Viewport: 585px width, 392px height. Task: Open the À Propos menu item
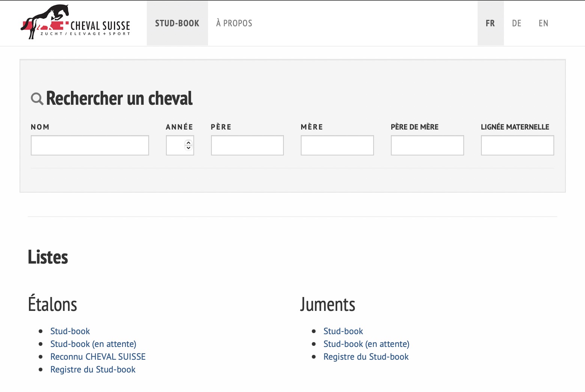pyautogui.click(x=234, y=23)
